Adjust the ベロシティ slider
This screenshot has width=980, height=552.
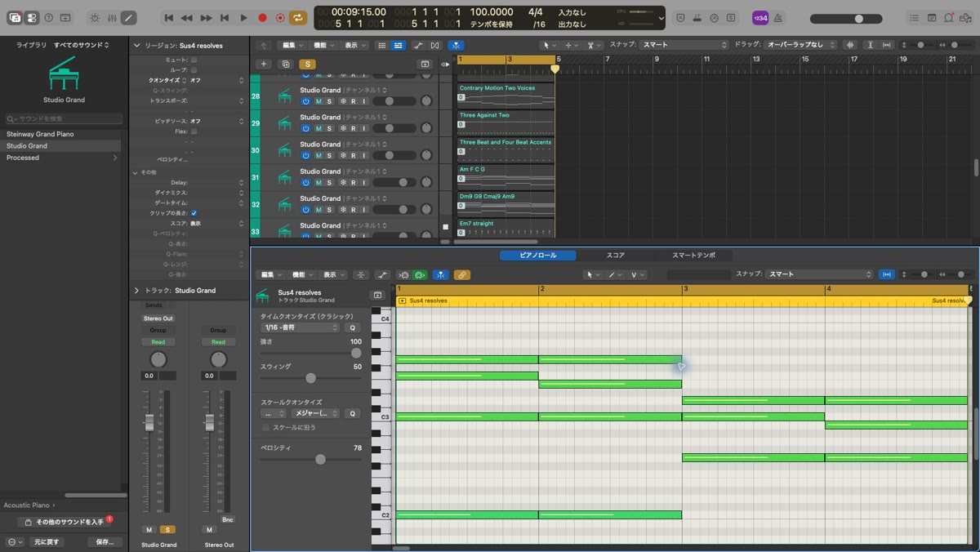point(310,460)
